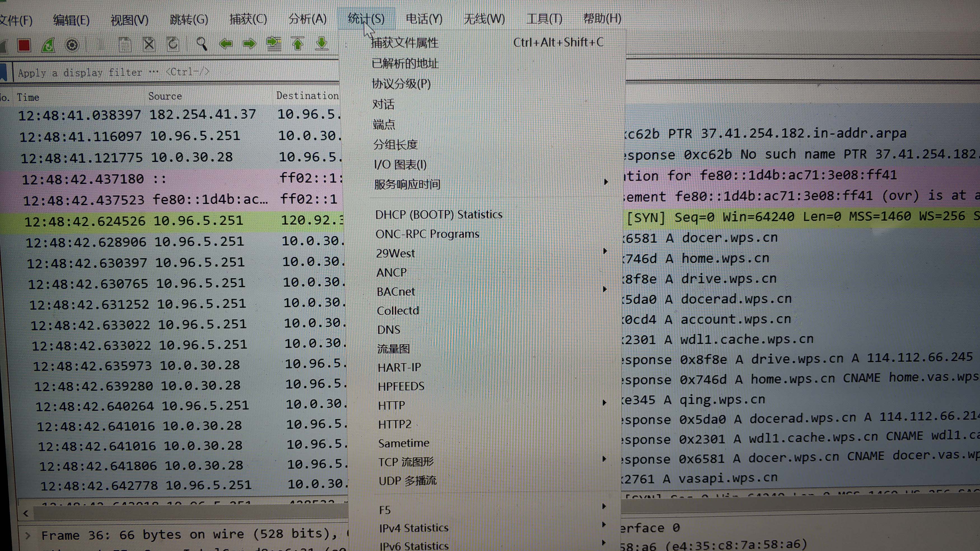Click the Find packet magnifier icon
This screenshot has width=980, height=551.
pos(201,44)
